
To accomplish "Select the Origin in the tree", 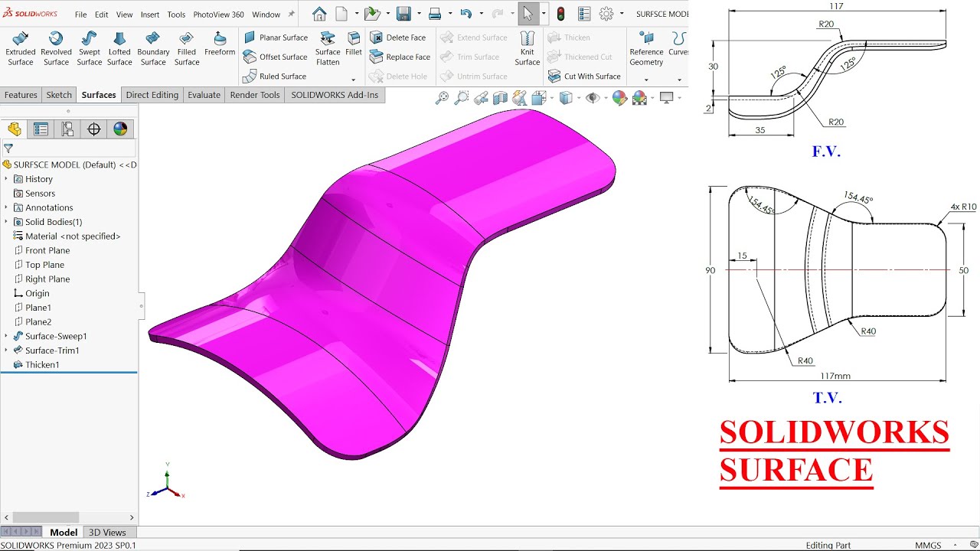I will point(31,293).
